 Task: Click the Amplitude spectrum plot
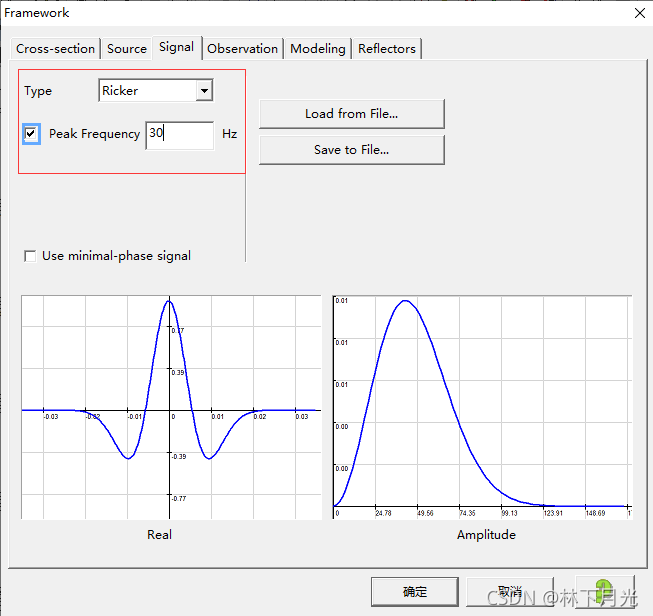[x=482, y=407]
